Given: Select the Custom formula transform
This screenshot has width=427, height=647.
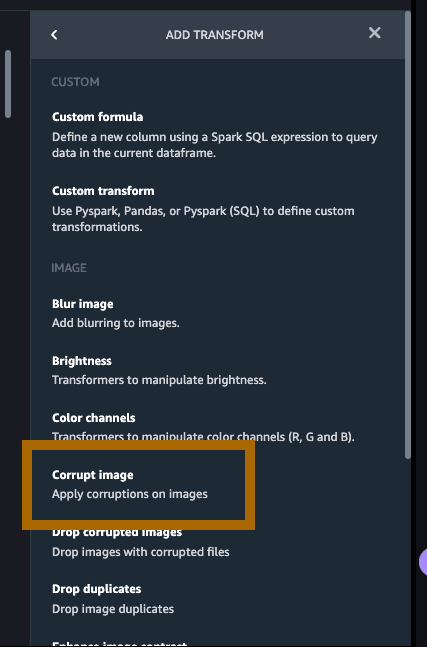Looking at the screenshot, I should tap(215, 135).
